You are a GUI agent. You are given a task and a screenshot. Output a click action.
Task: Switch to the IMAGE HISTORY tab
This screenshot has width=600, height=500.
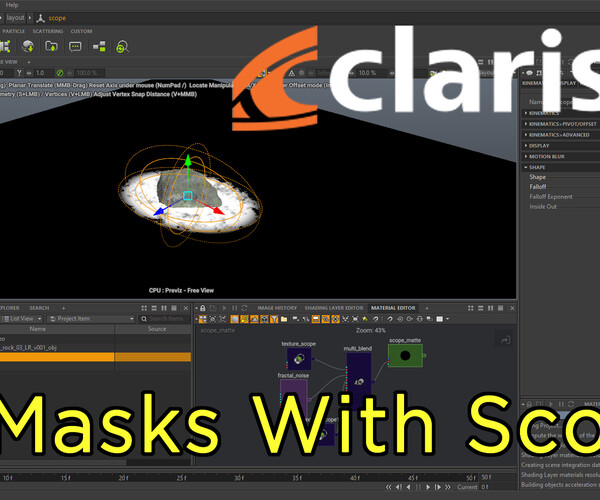277,308
